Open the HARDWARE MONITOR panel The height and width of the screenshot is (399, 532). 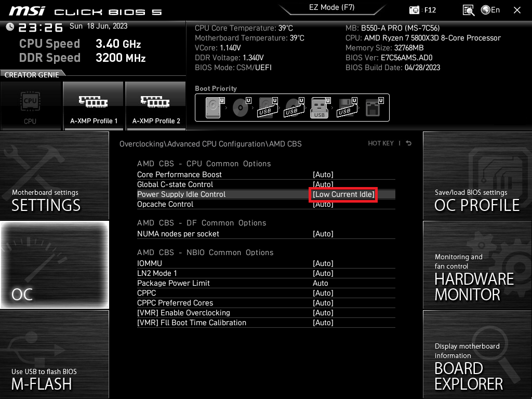[477, 264]
